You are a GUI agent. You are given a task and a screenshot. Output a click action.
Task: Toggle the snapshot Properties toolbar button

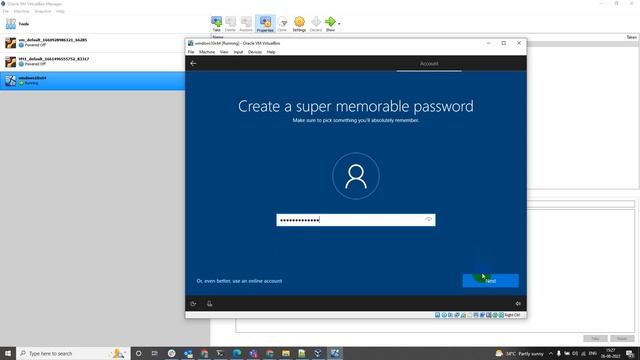(265, 24)
